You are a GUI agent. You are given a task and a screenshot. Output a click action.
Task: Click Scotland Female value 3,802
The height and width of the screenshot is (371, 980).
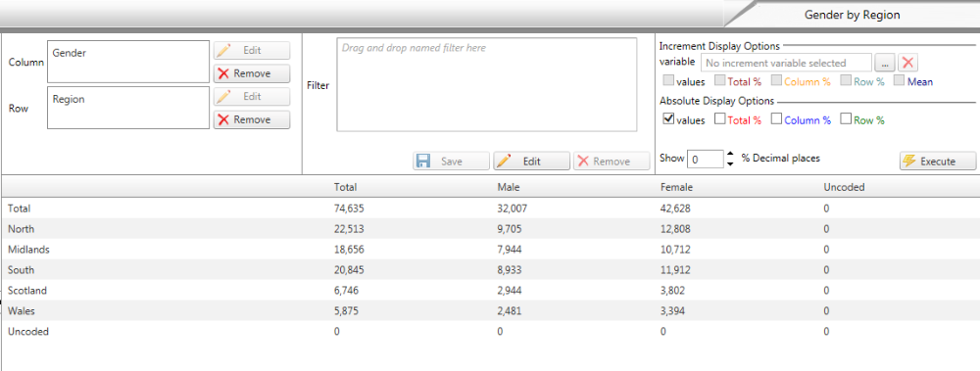tap(672, 291)
